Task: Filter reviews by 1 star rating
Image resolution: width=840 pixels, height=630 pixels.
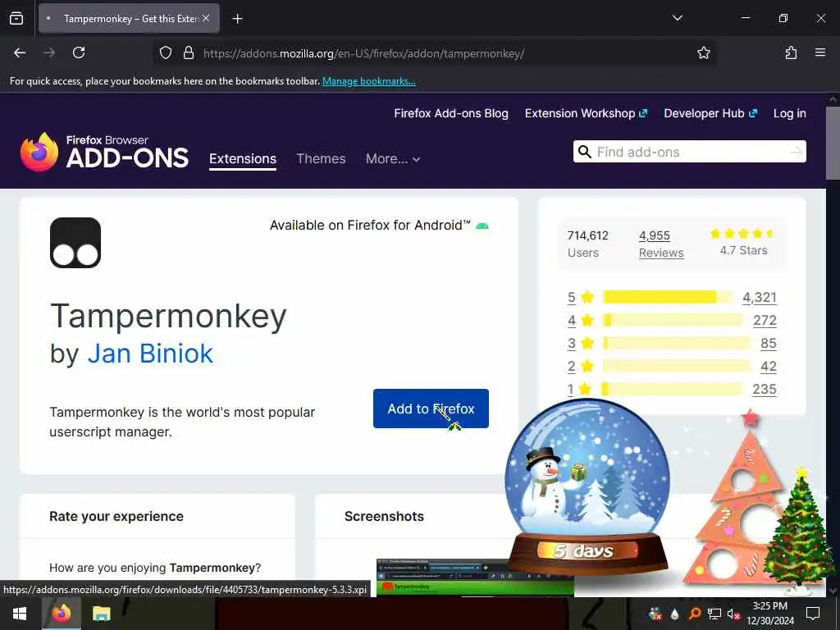Action: (580, 390)
